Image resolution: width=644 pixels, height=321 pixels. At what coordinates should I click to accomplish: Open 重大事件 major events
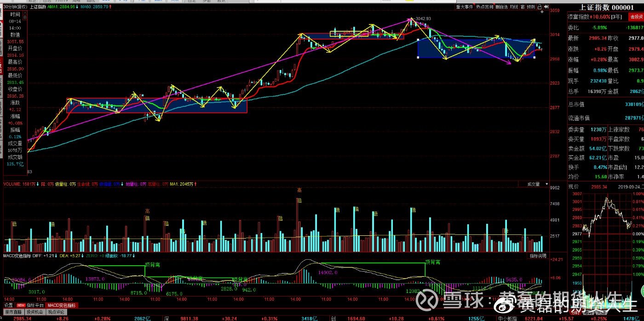[465, 7]
